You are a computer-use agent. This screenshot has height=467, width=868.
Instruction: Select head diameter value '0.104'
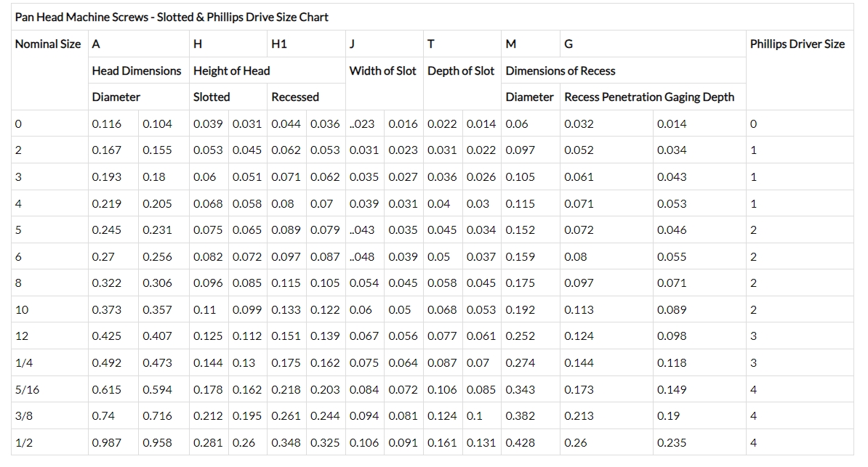(157, 124)
